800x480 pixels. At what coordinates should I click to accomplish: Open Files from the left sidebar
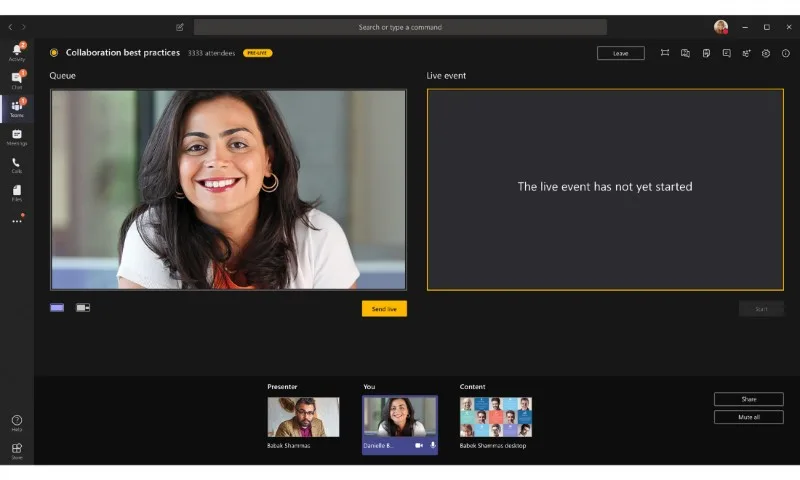17,193
